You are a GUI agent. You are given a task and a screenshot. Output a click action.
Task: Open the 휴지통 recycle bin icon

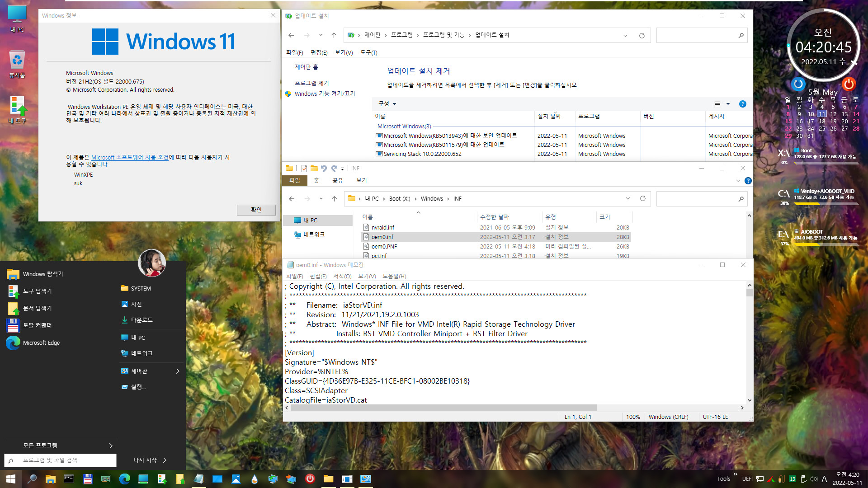tap(17, 64)
